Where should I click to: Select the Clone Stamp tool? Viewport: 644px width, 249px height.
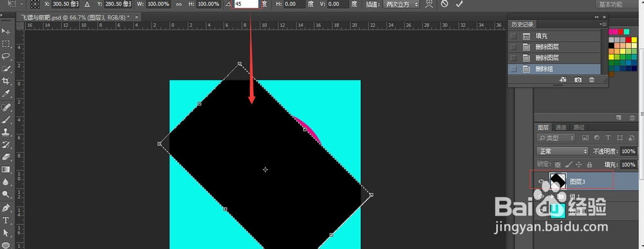point(6,132)
